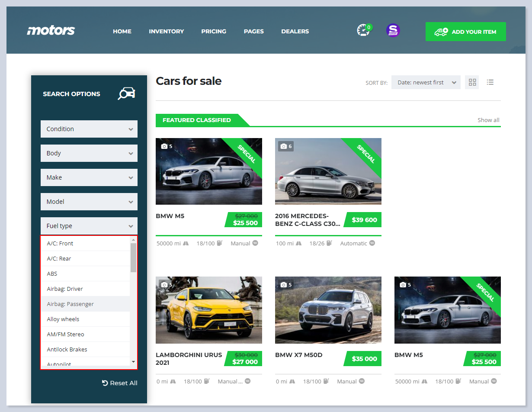532x412 pixels.
Task: Switch to grid view layout icon
Action: 472,82
